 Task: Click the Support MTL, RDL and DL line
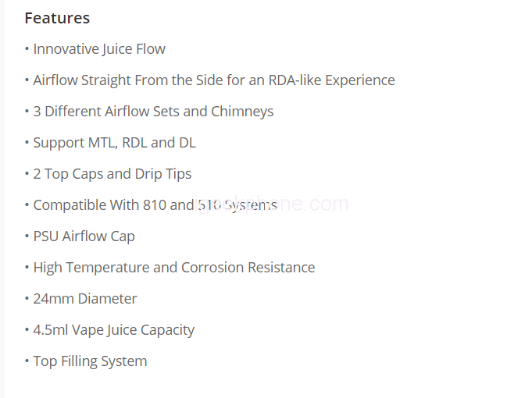coord(114,143)
